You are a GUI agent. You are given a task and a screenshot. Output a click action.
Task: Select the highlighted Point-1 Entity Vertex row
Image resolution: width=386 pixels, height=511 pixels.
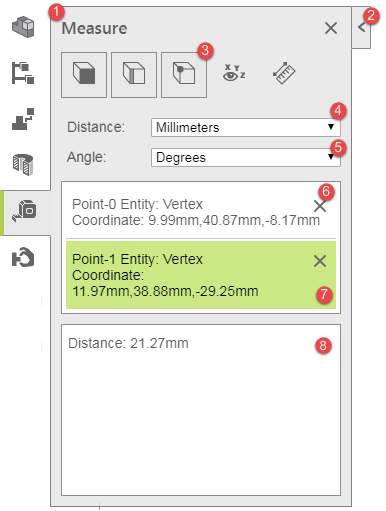click(201, 275)
